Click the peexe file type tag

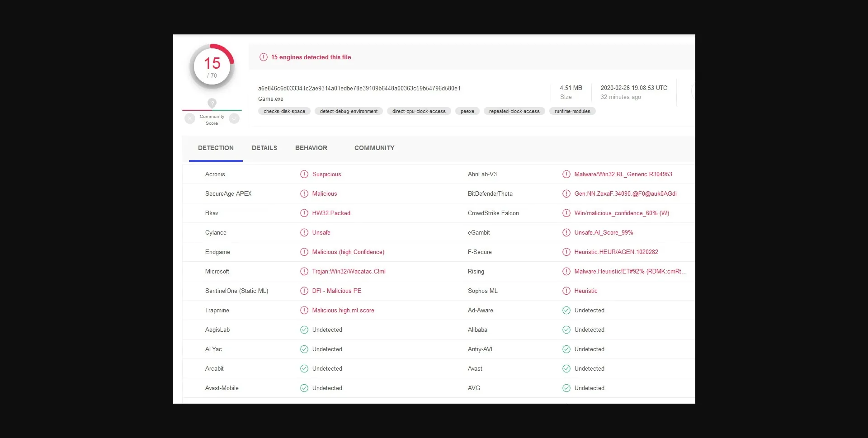pos(467,112)
